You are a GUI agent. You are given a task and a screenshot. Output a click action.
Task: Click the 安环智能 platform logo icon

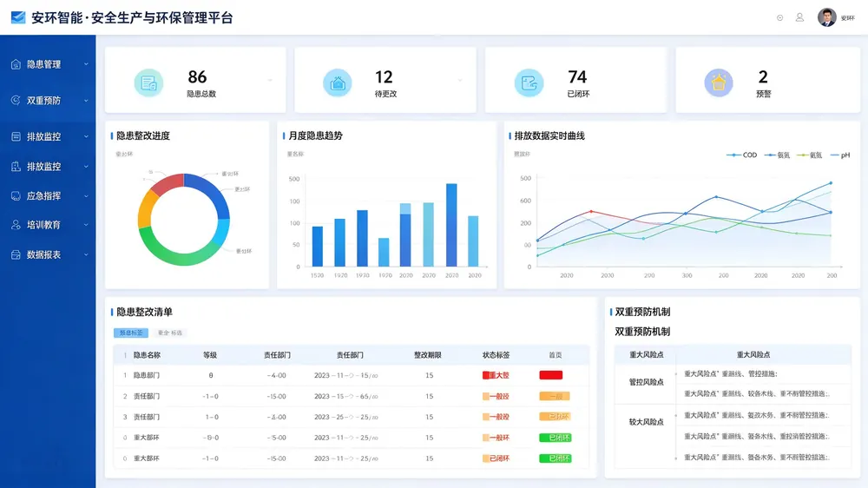coord(18,17)
